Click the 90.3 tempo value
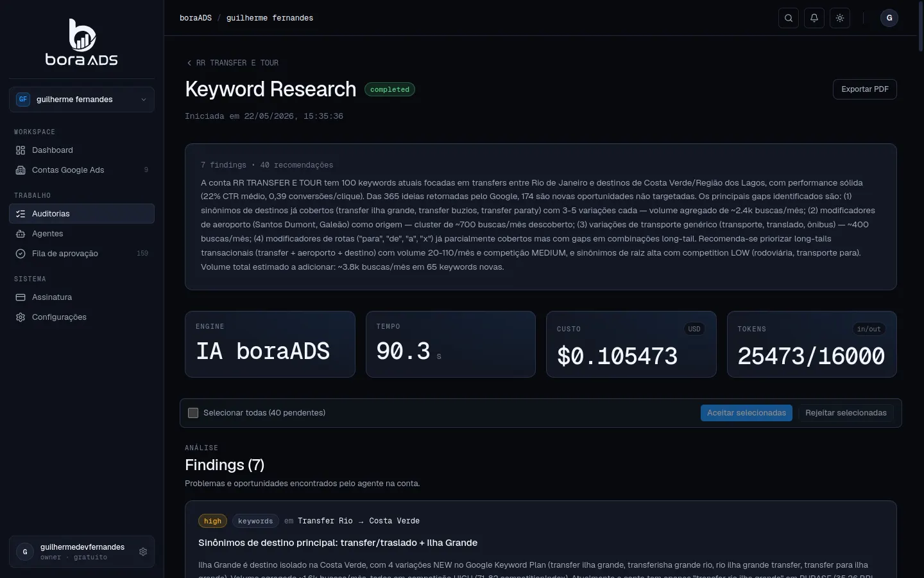The image size is (924, 578). [x=403, y=351]
